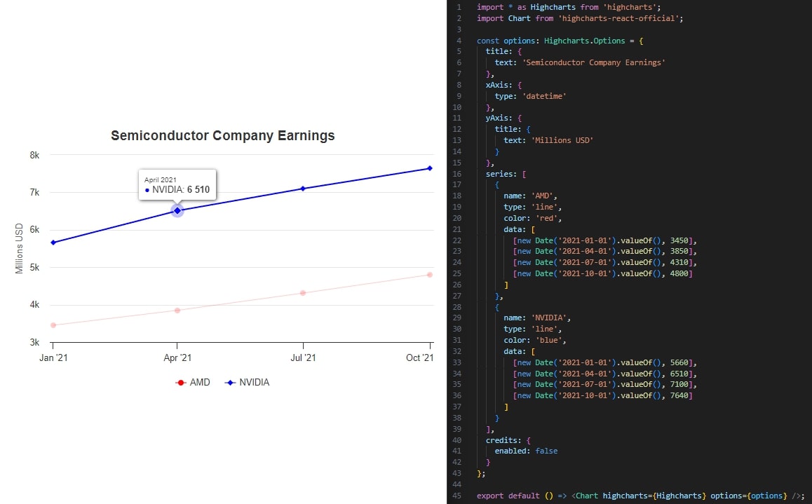
Task: Click the value 7640 in the code
Action: (679, 396)
